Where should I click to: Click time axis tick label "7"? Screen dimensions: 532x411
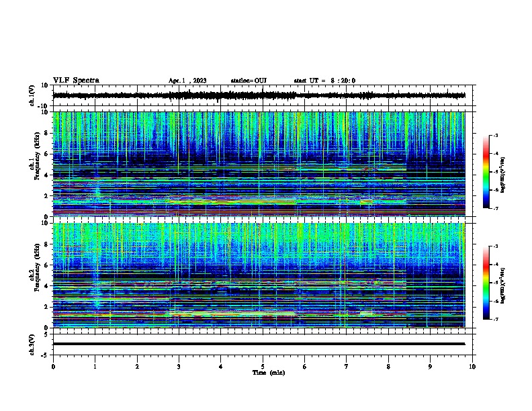(347, 367)
